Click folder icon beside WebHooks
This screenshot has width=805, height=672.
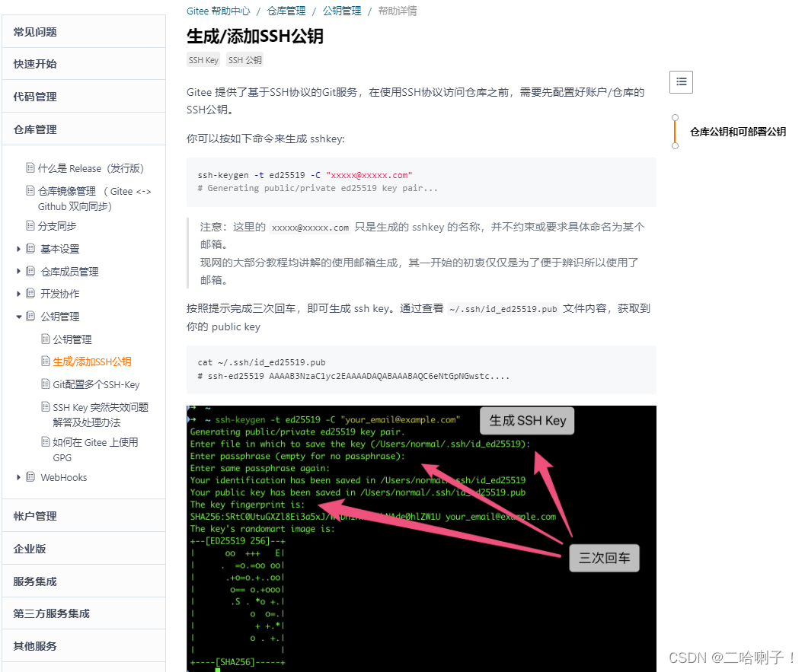click(30, 477)
